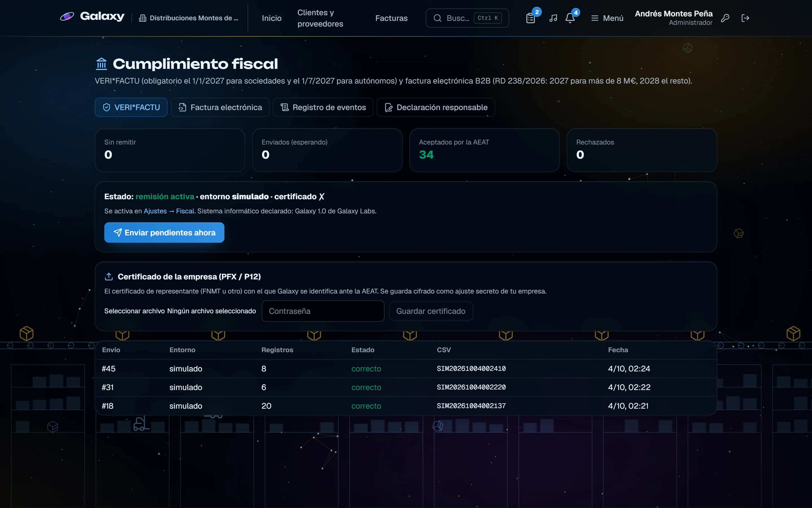The image size is (812, 508).
Task: Click the bank icon beside Cumplimiento fiscal
Action: coord(101,64)
